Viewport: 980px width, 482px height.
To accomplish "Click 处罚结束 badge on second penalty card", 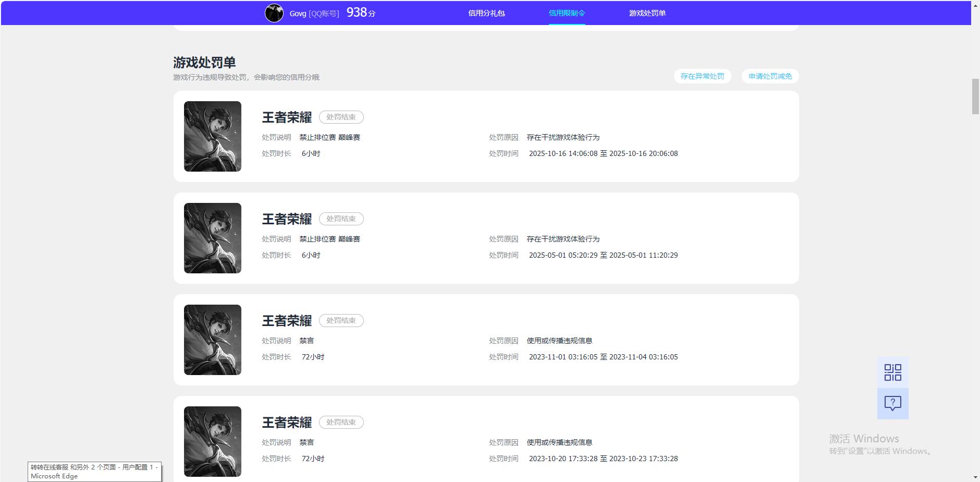I will tap(341, 219).
